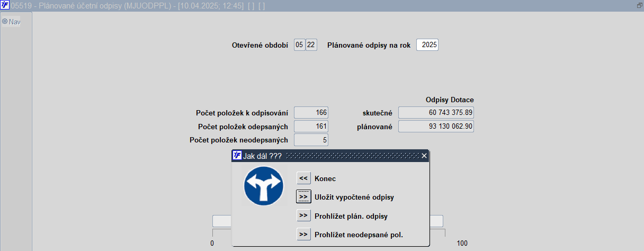
Task: Select the Nav radio button in sidebar
Action: tap(5, 22)
